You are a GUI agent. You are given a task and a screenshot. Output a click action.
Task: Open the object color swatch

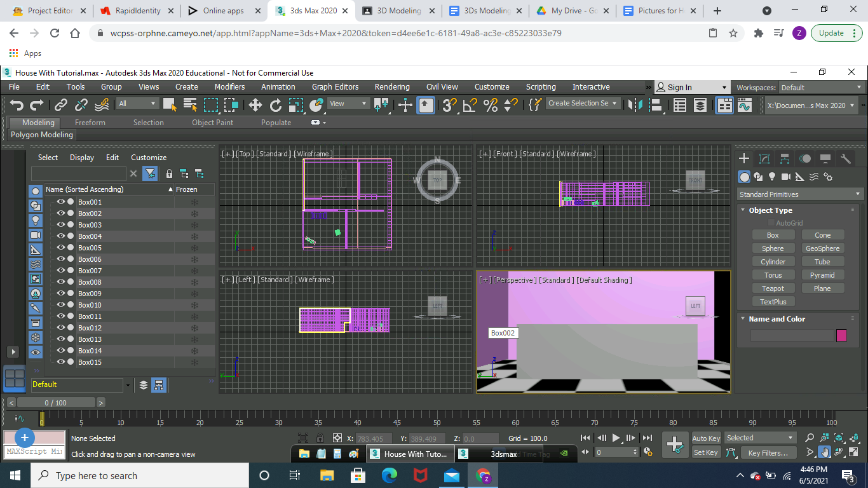click(841, 335)
